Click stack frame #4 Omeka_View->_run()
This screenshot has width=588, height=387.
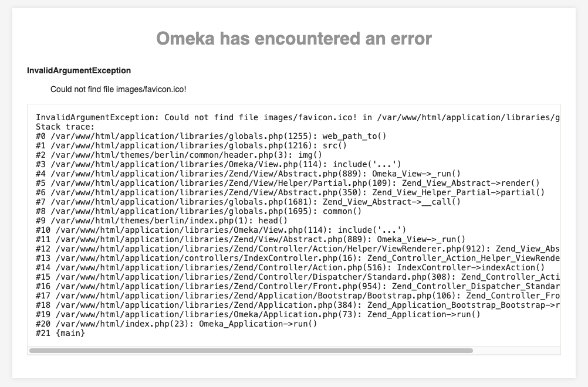coord(248,174)
